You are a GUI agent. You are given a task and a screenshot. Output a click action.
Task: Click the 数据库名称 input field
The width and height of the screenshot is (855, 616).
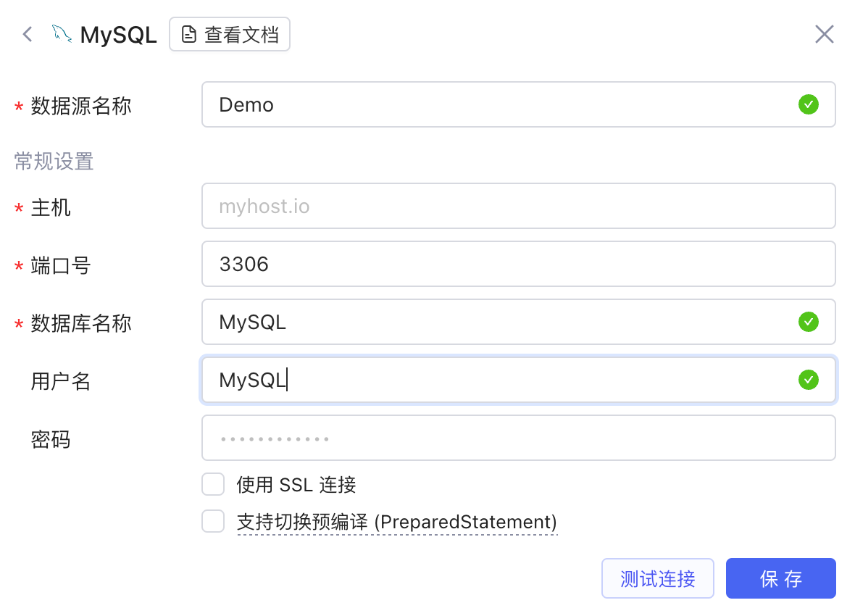pyautogui.click(x=519, y=322)
